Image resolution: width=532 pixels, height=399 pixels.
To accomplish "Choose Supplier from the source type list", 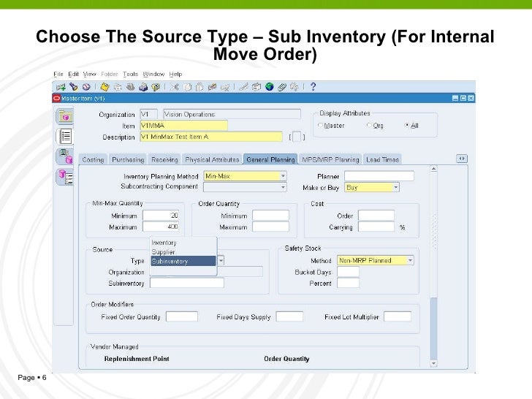I will 183,251.
